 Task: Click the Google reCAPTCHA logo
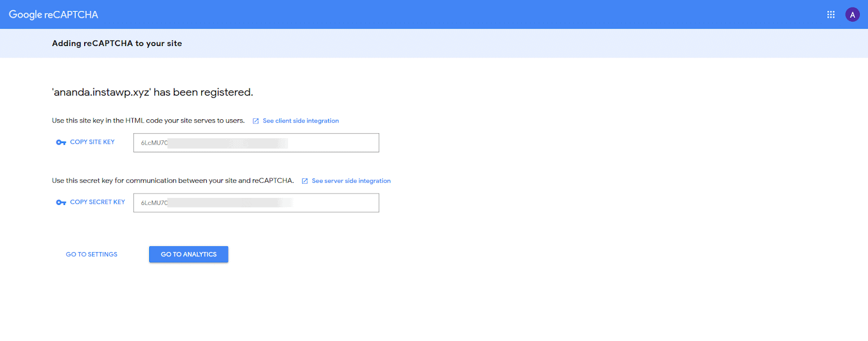(x=53, y=15)
